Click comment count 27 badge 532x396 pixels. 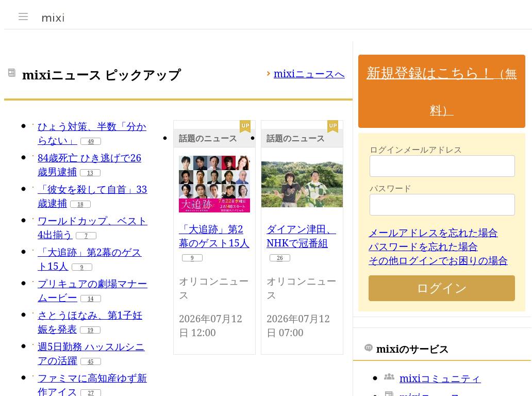tap(91, 393)
